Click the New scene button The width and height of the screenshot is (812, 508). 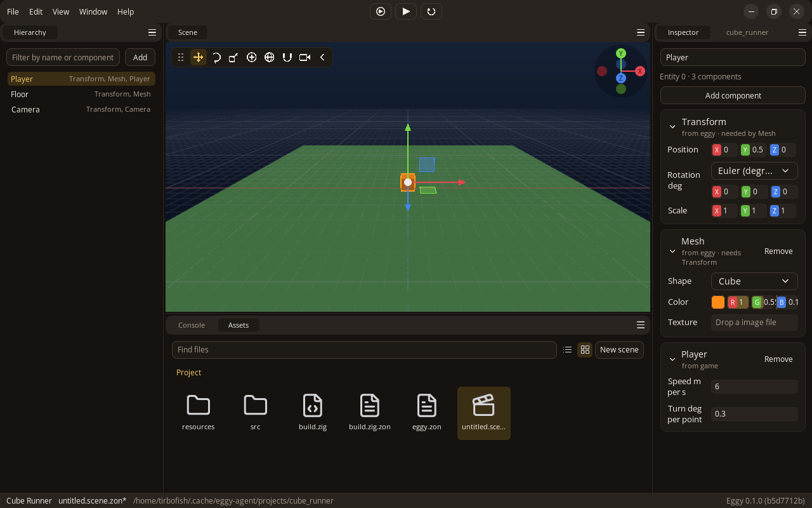[619, 349]
